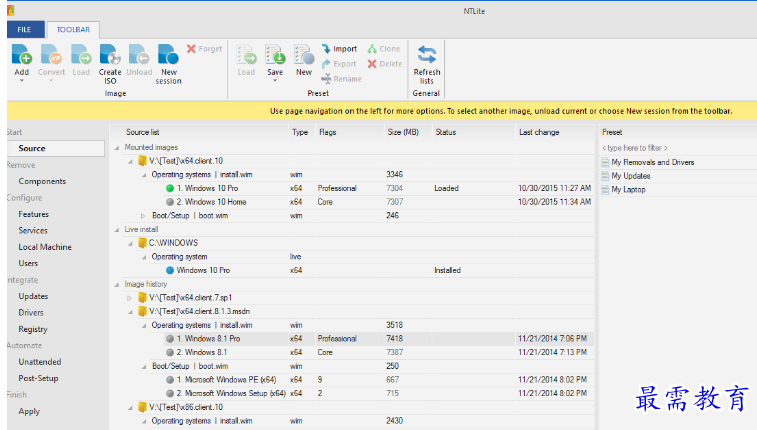Click the New preset icon
The width and height of the screenshot is (757, 430).
(x=303, y=58)
